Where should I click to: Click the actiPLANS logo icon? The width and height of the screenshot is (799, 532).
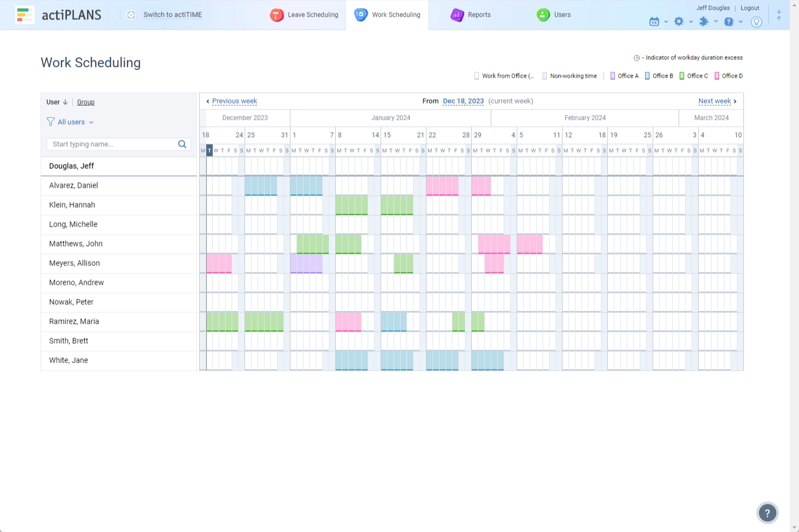point(24,15)
